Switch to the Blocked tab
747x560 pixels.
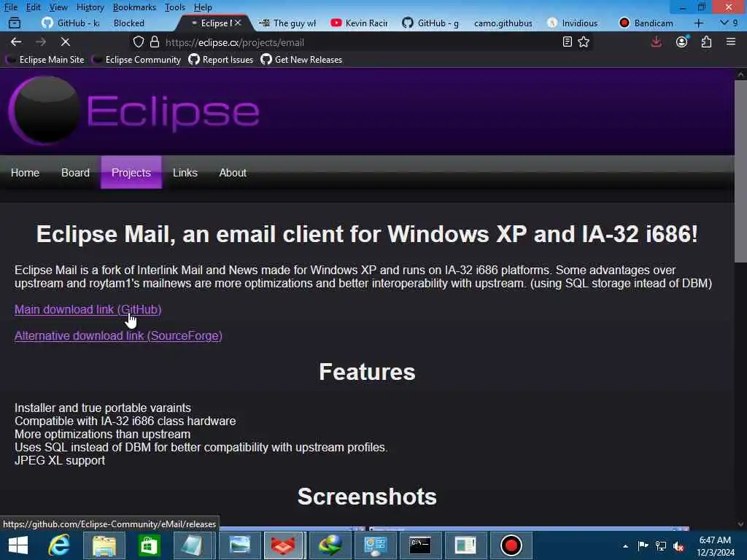pyautogui.click(x=128, y=23)
